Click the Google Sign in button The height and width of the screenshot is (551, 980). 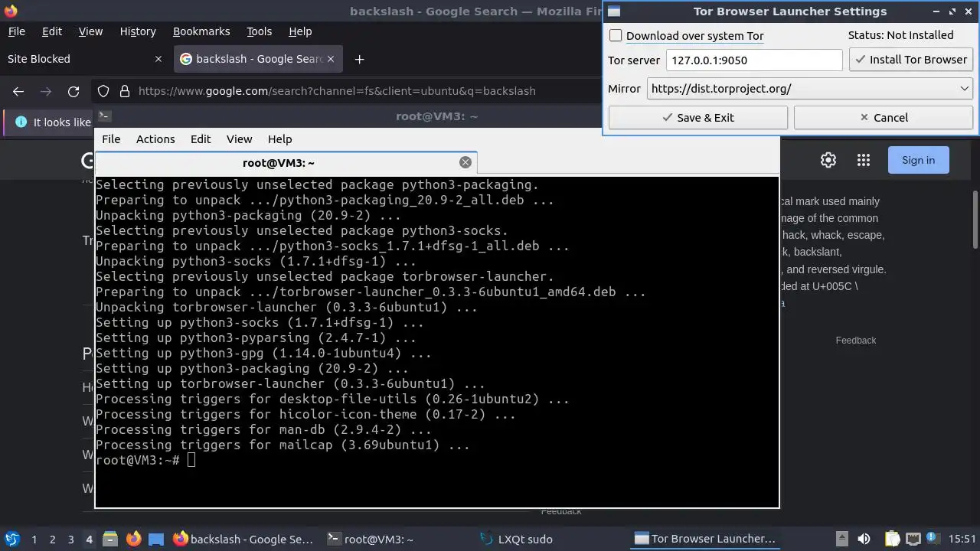(918, 160)
